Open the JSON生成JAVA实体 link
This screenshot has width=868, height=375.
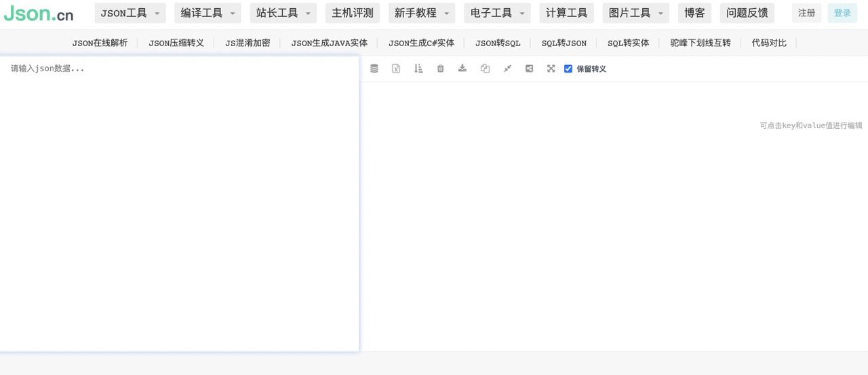[x=330, y=43]
